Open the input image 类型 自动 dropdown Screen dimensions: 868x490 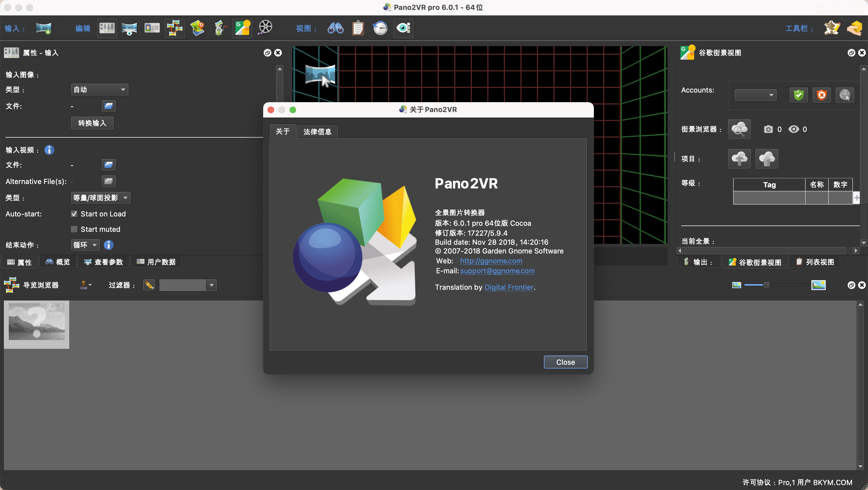99,90
